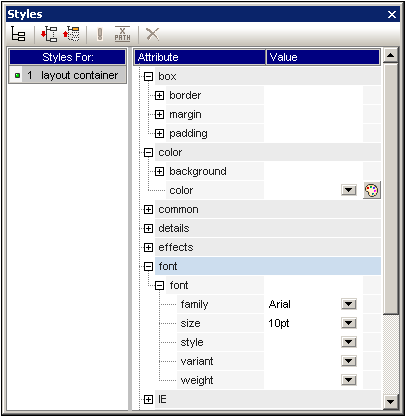
Task: Click the list-tree view toolbar icon
Action: tap(18, 34)
